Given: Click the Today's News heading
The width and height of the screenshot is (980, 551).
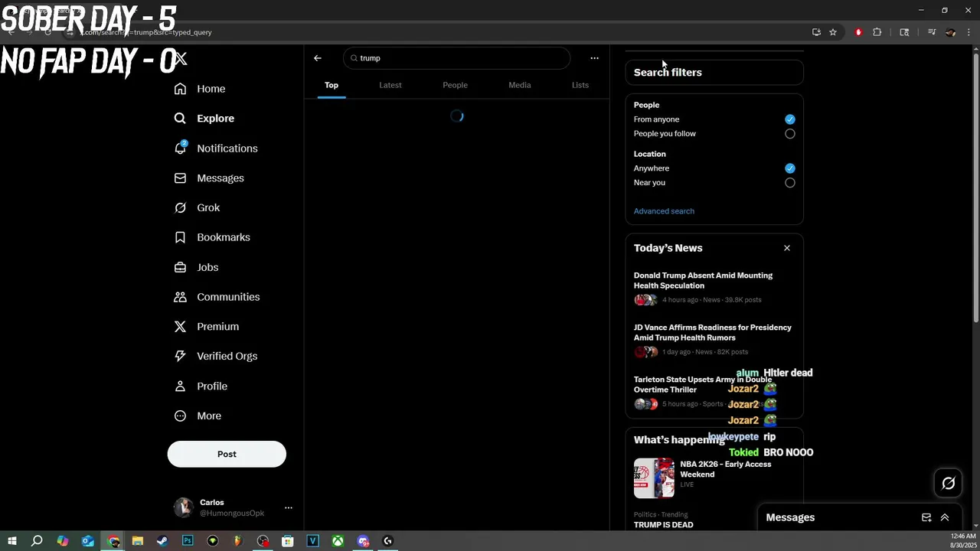Looking at the screenshot, I should [668, 248].
